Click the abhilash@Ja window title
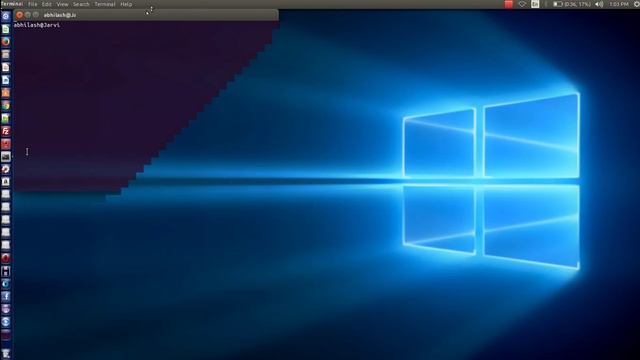Image resolution: width=640 pixels, height=360 pixels. (60, 15)
